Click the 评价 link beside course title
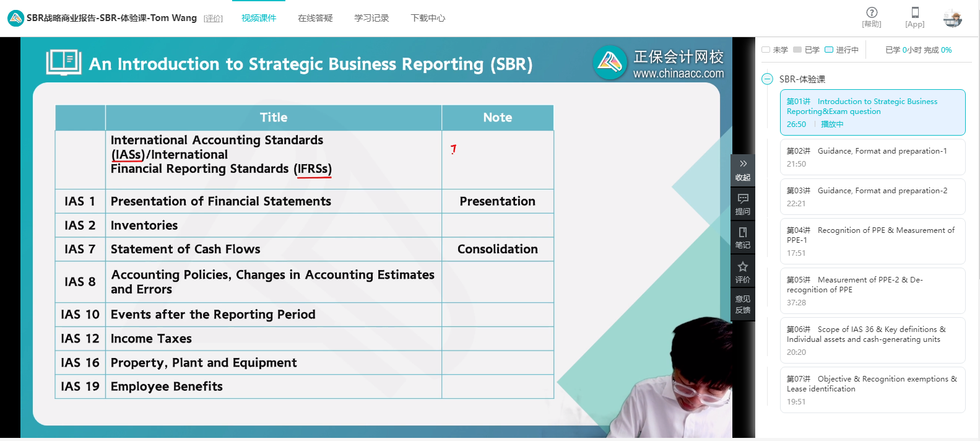Screen dimensions: 980x441 [x=213, y=19]
